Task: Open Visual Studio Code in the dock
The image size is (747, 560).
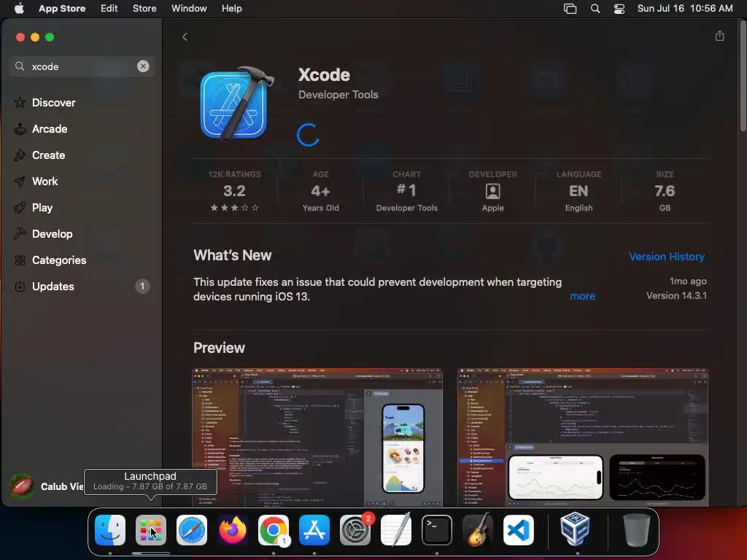Action: (519, 530)
